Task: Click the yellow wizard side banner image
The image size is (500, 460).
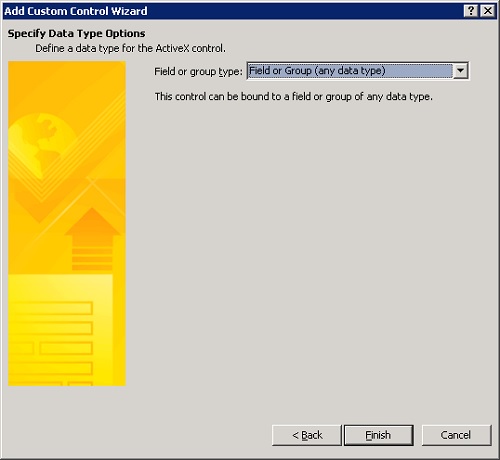Action: (67, 223)
